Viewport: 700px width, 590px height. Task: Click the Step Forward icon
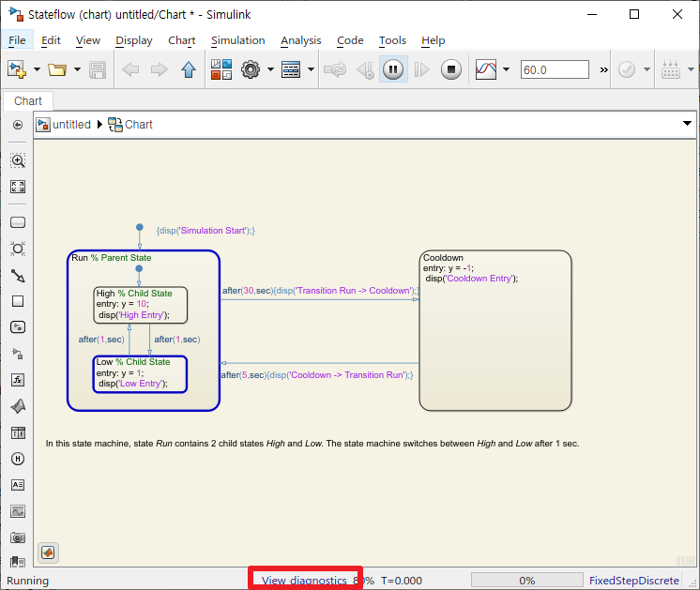click(x=421, y=69)
